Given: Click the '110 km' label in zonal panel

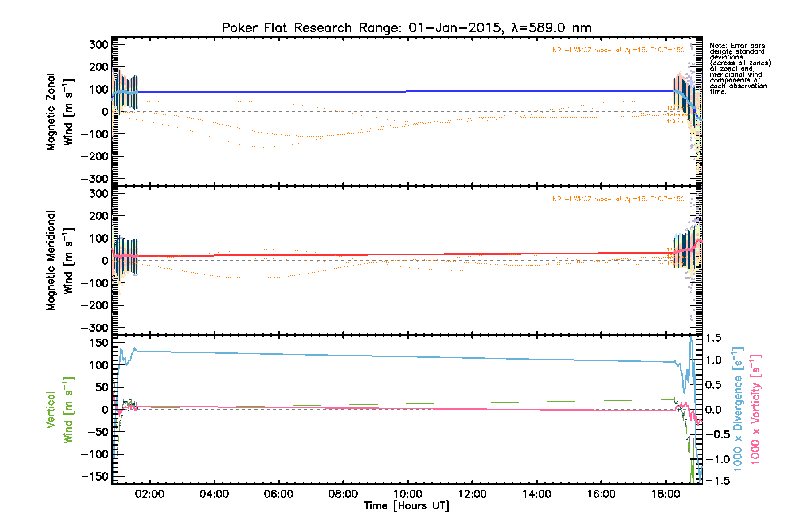Looking at the screenshot, I should [x=675, y=121].
